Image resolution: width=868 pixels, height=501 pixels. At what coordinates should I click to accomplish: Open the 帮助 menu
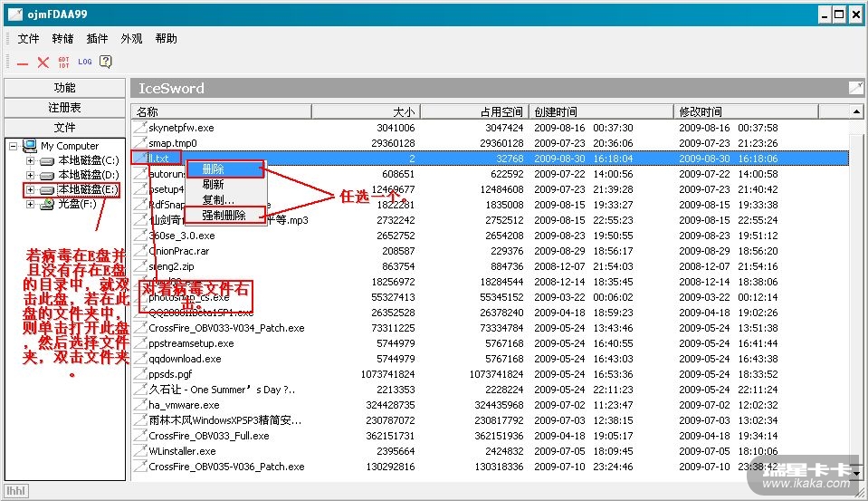point(166,38)
